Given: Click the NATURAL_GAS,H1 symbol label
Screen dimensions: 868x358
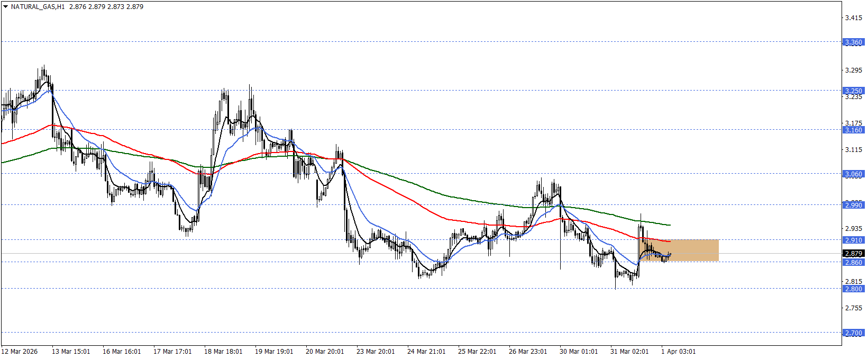Looking at the screenshot, I should coord(38,7).
